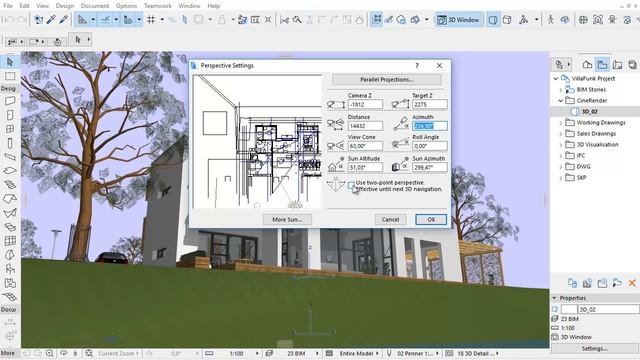
Task: Toggle the perspective view icon
Action: tap(493, 20)
